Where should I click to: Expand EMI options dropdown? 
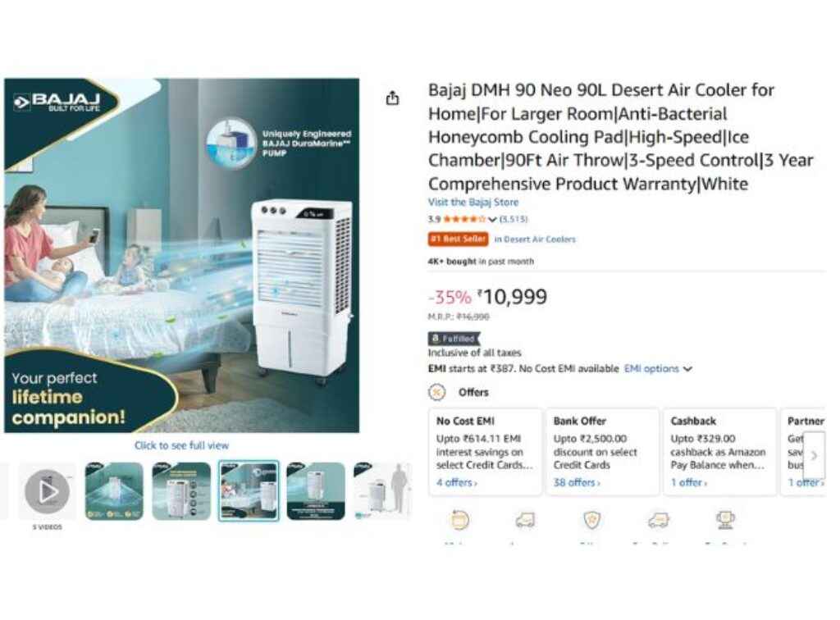pos(658,368)
